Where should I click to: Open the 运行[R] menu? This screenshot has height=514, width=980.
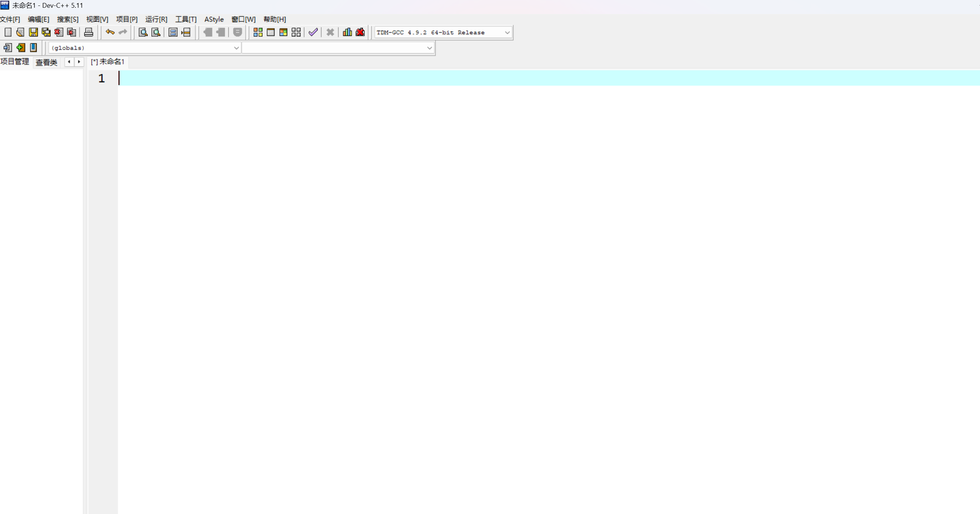click(x=156, y=19)
